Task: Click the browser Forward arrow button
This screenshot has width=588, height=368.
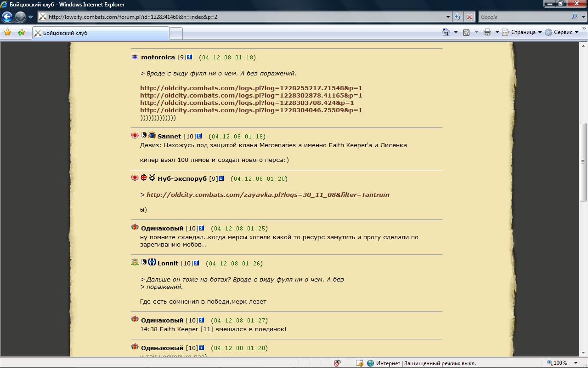Action: click(20, 17)
